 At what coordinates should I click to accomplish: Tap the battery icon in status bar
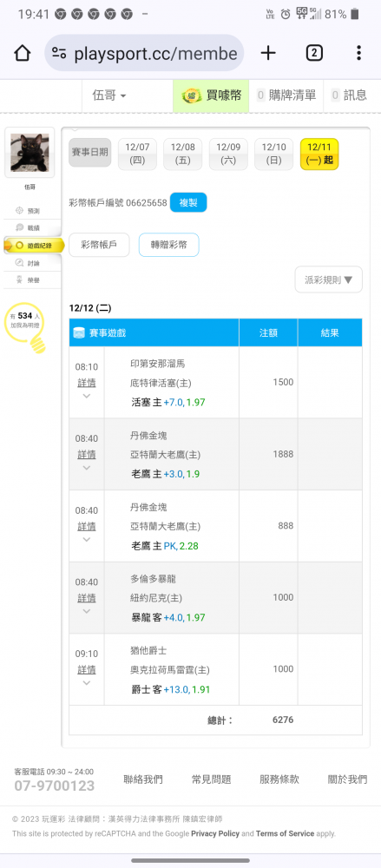coord(355,15)
